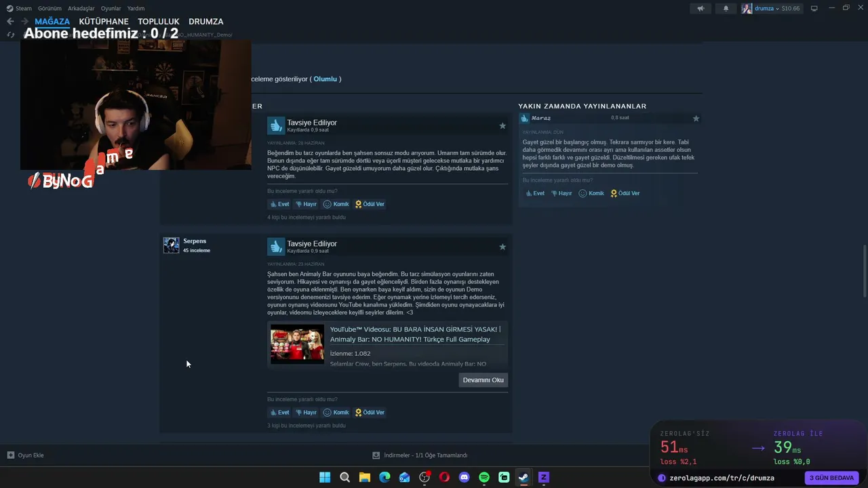Award star on the first Tavsiye Ediliyor review

click(x=502, y=126)
